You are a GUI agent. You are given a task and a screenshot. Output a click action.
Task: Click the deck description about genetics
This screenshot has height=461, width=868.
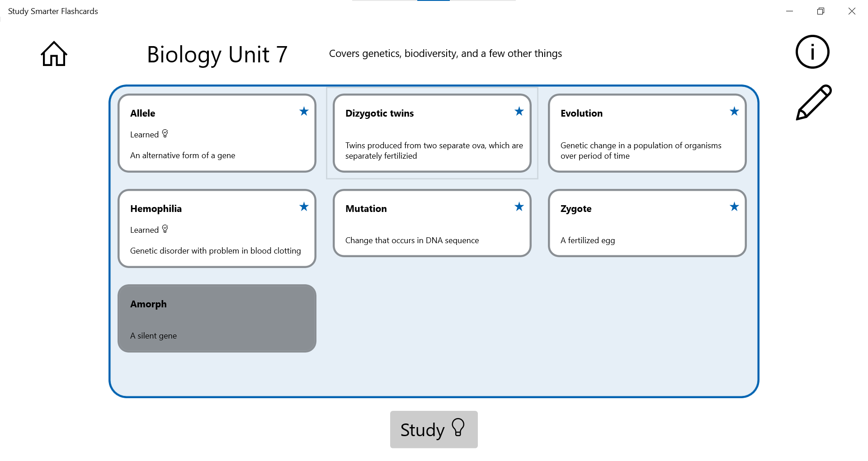click(x=445, y=54)
